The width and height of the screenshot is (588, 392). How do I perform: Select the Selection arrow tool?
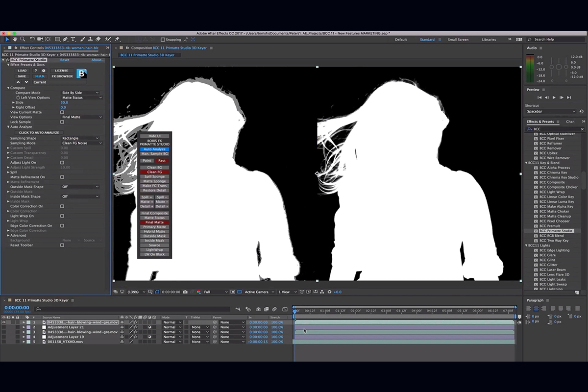[x=7, y=39]
